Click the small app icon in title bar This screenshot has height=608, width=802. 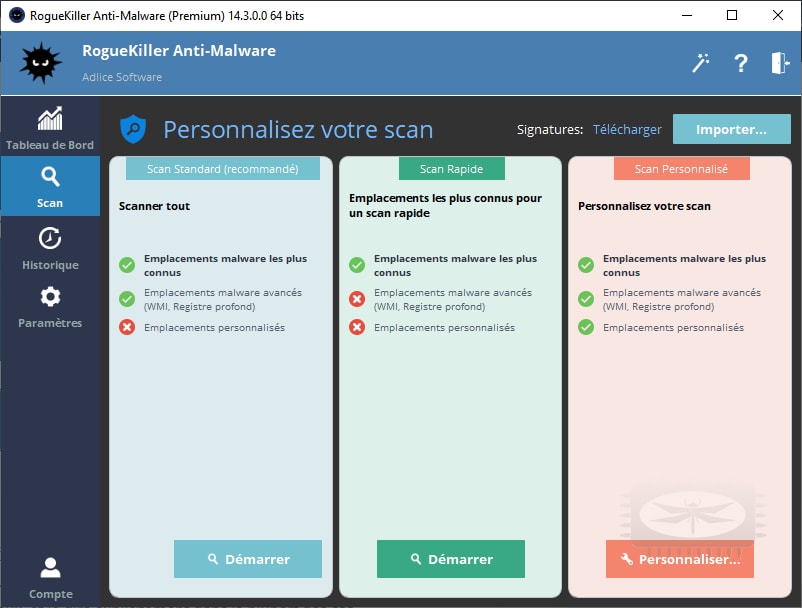pos(17,15)
